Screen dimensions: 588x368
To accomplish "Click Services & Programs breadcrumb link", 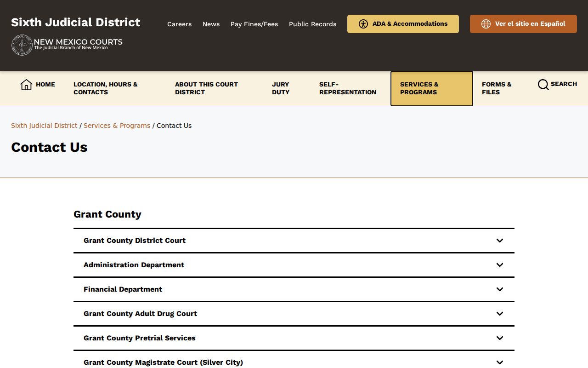I will [x=117, y=126].
